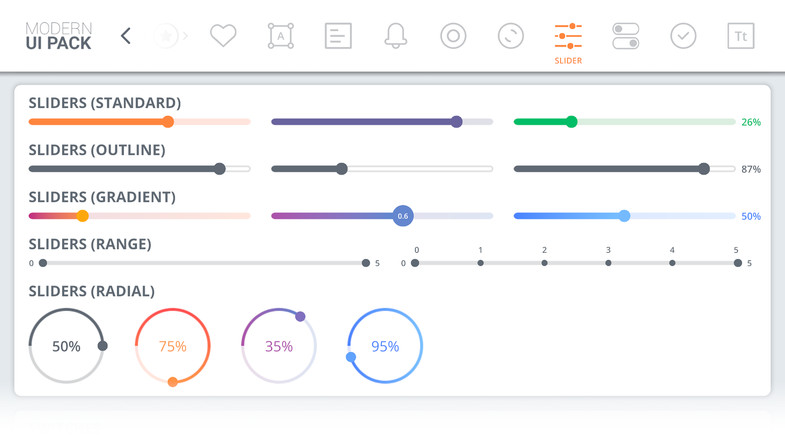Click the gradient slider knob labeled 0.6
The height and width of the screenshot is (442, 785).
click(403, 216)
